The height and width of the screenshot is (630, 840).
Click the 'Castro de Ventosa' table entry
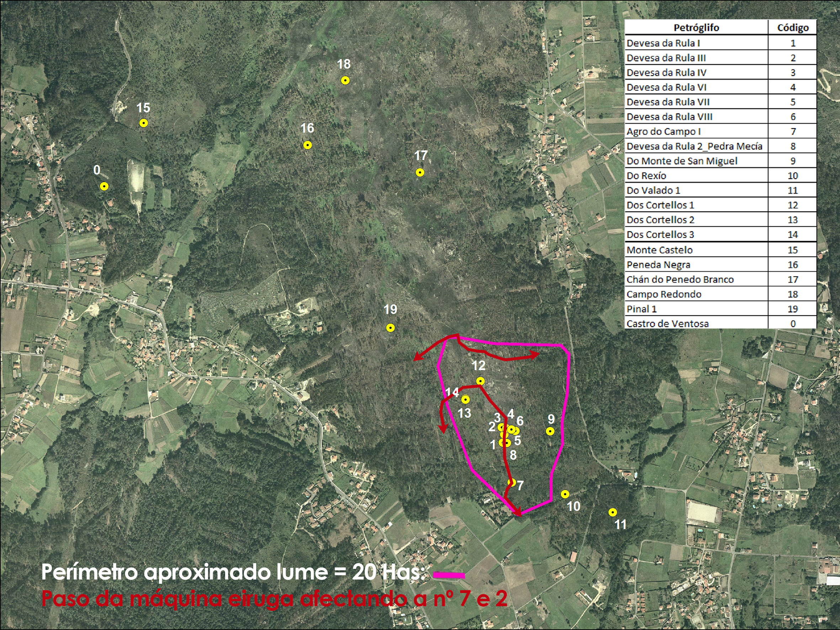click(667, 324)
